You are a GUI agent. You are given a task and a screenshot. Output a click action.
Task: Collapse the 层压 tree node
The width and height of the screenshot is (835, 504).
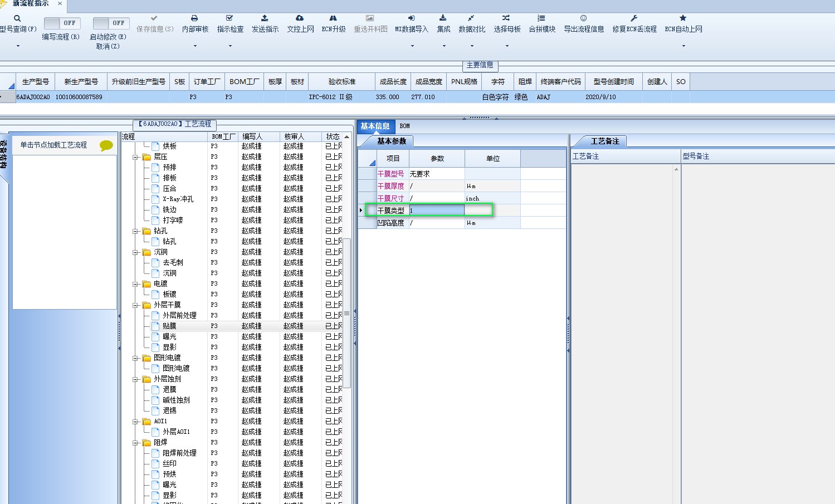click(135, 157)
